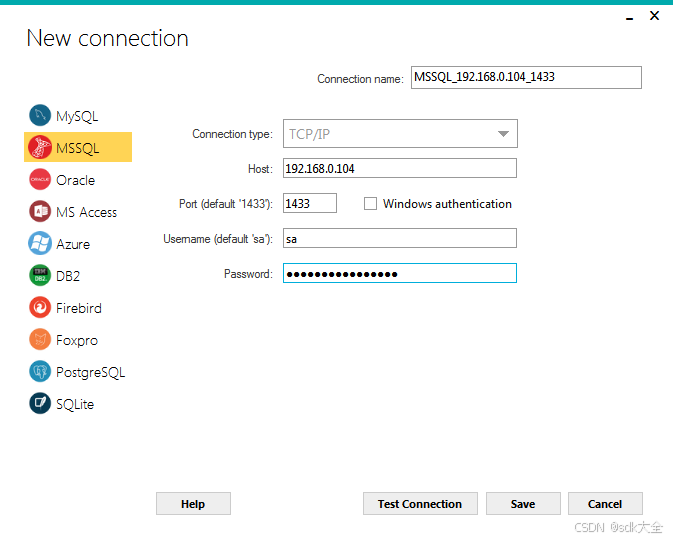The height and width of the screenshot is (541, 673).
Task: Select the Firebird database icon
Action: click(x=40, y=307)
